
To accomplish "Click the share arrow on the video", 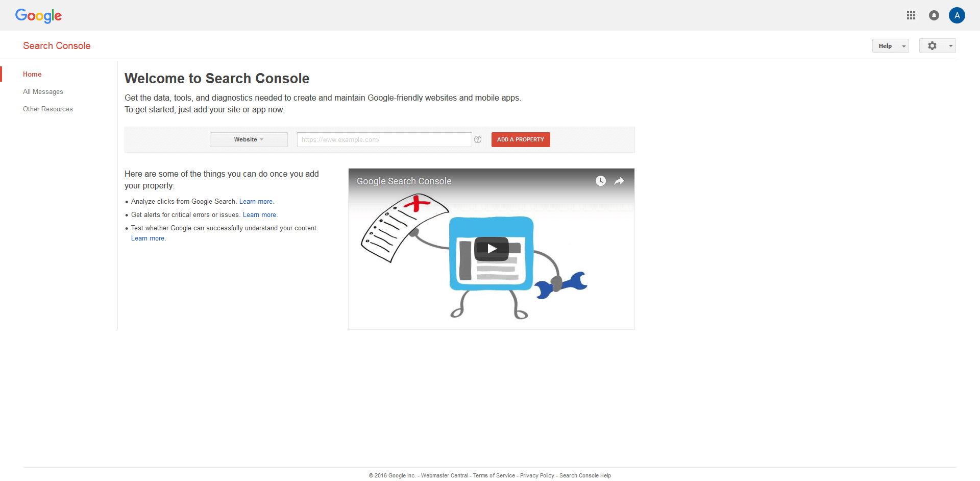I will click(619, 181).
